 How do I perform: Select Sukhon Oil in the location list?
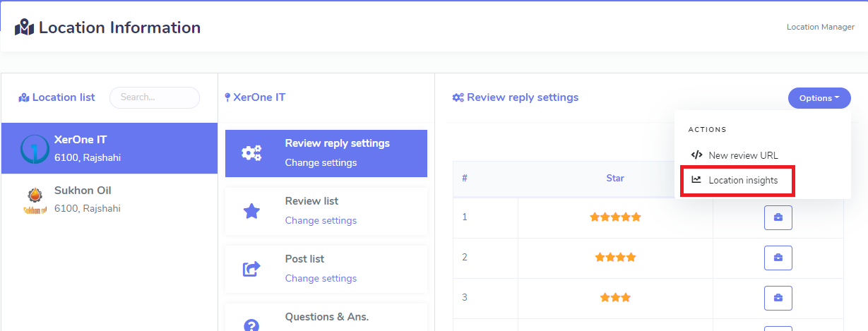[109, 200]
